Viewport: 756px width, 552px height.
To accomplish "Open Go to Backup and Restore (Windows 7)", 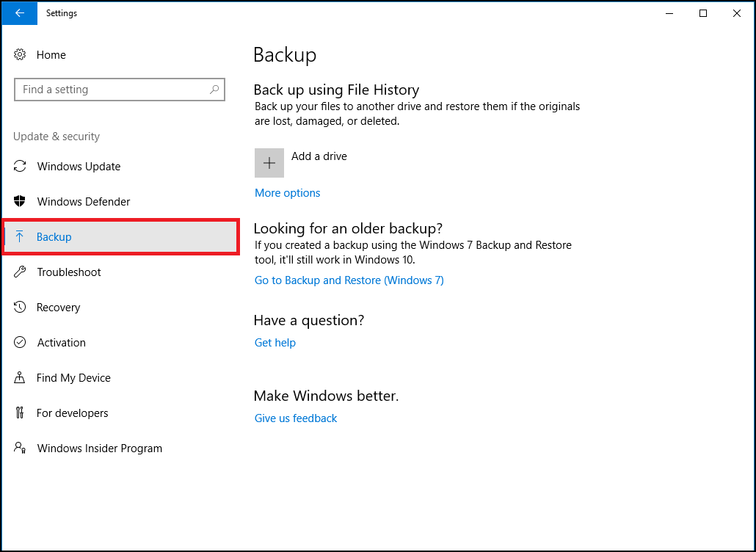I will click(349, 280).
